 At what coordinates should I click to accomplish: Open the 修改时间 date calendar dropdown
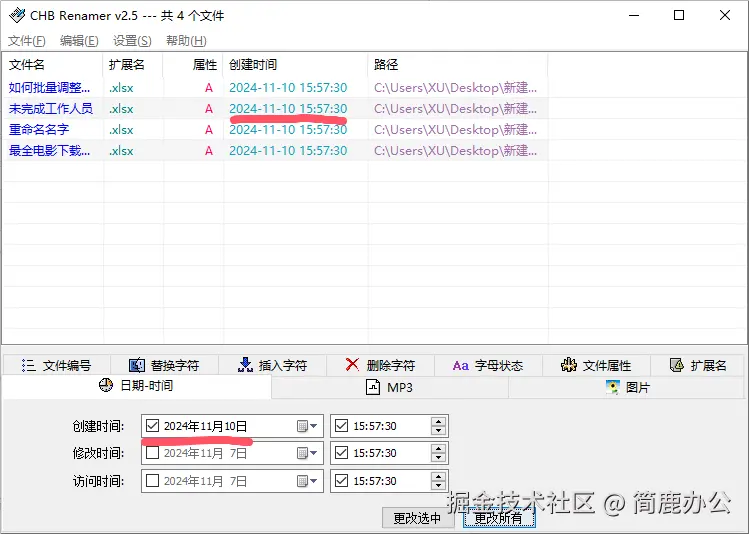pos(307,453)
